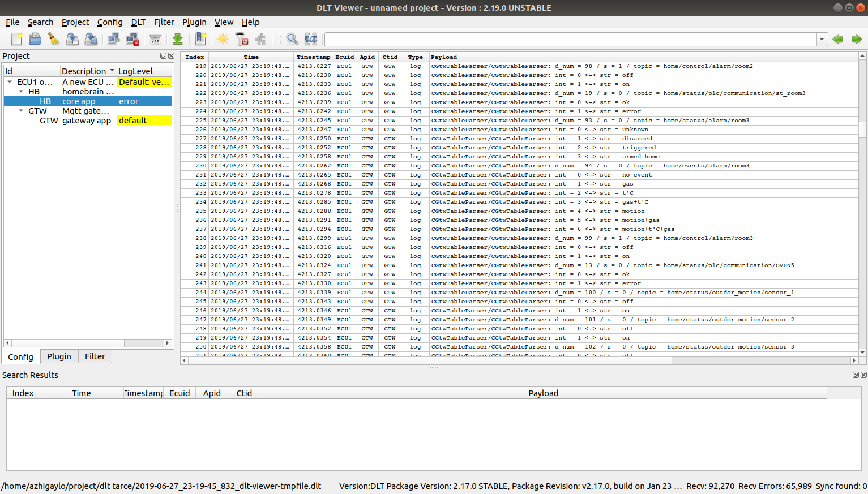Click the Apid header in log table
The height and width of the screenshot is (494, 868).
pyautogui.click(x=367, y=57)
